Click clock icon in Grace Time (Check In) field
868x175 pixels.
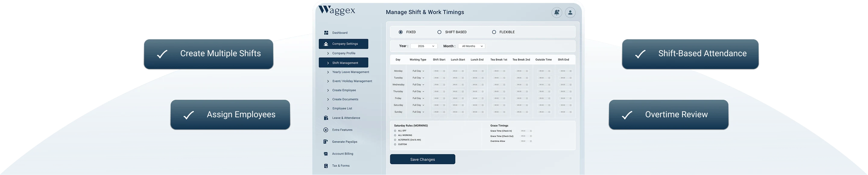[531, 131]
